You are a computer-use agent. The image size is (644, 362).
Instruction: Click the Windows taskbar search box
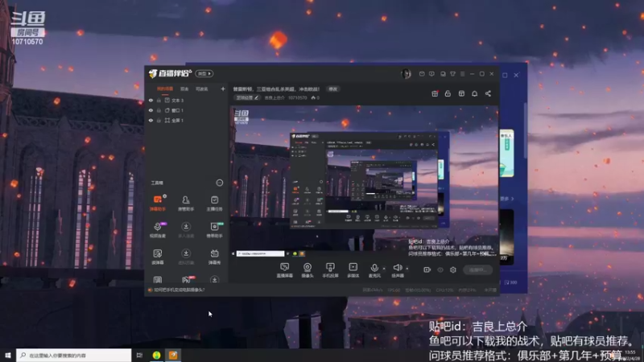coord(73,355)
